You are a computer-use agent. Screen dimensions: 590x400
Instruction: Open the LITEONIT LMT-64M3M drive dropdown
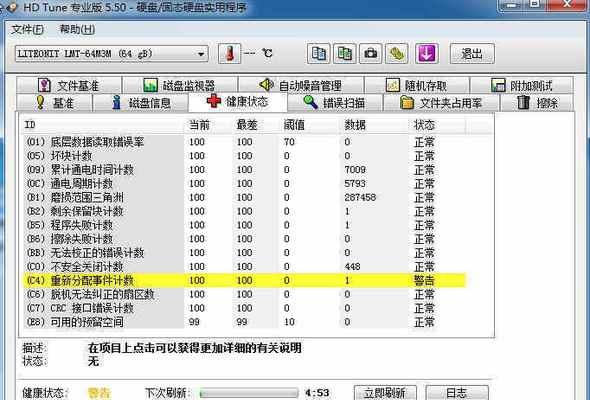click(x=112, y=54)
